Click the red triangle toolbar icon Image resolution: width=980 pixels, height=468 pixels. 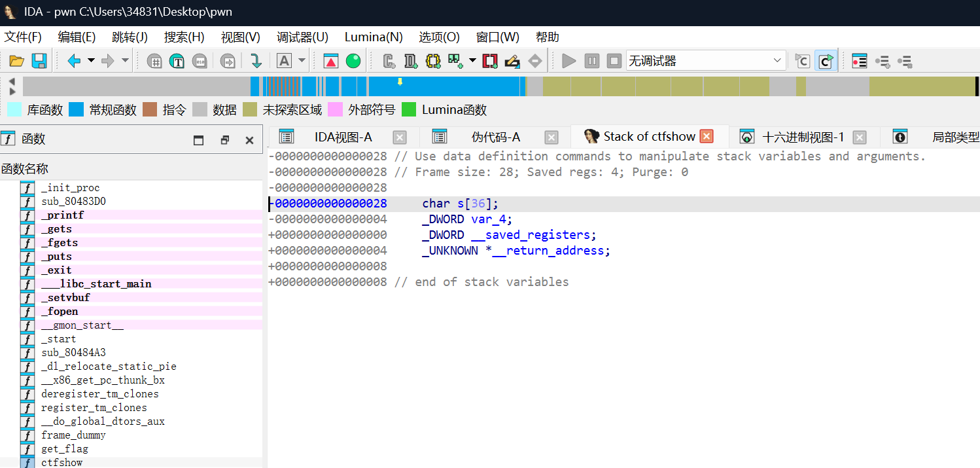coord(331,62)
